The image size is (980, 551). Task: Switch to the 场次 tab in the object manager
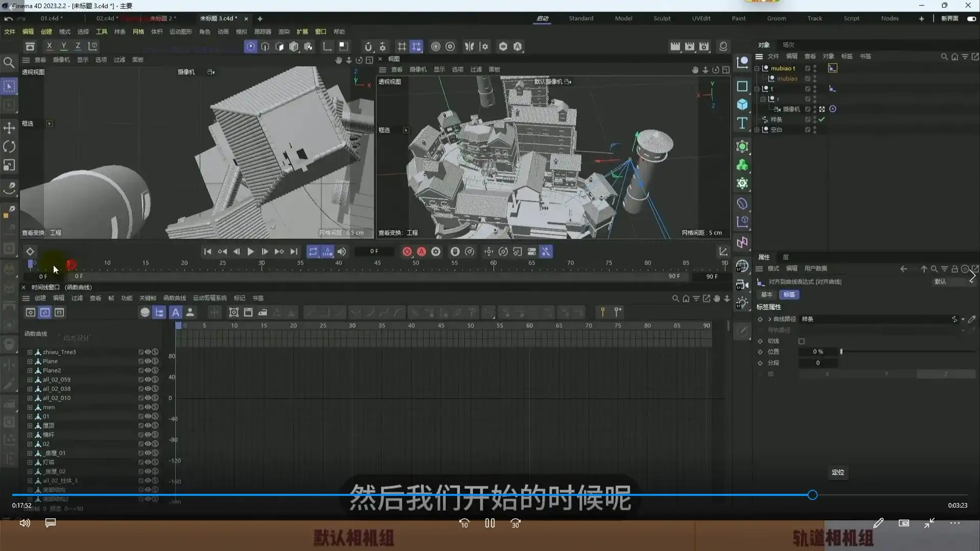tap(788, 44)
